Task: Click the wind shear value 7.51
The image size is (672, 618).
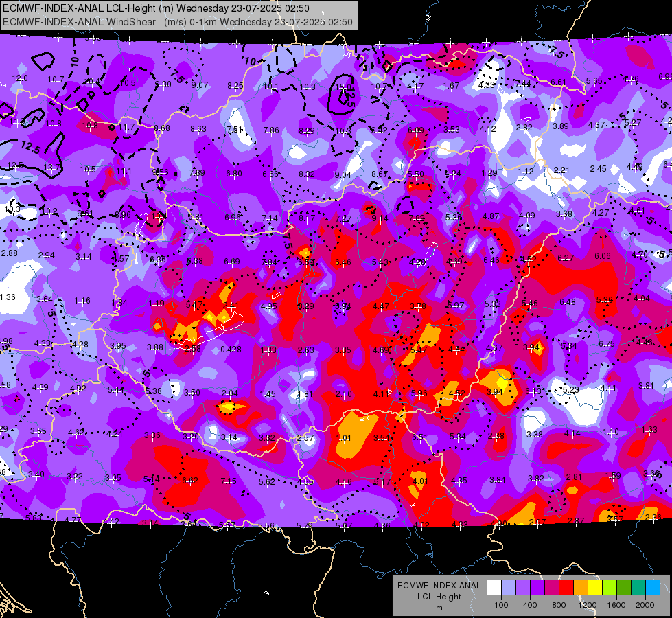Action: click(235, 130)
